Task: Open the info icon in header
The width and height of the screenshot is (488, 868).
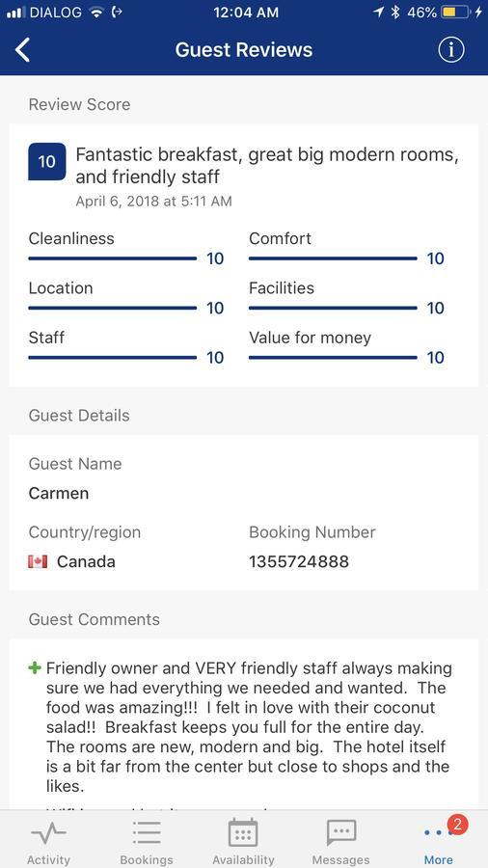Action: [451, 50]
